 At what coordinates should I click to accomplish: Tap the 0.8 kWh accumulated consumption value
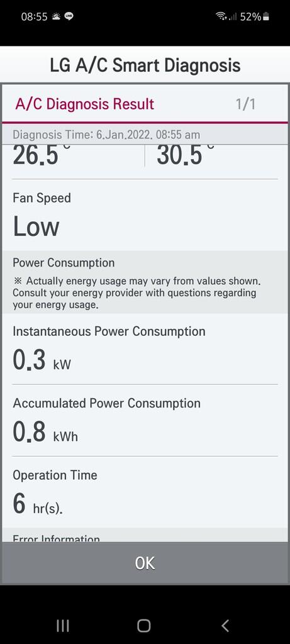click(x=45, y=432)
